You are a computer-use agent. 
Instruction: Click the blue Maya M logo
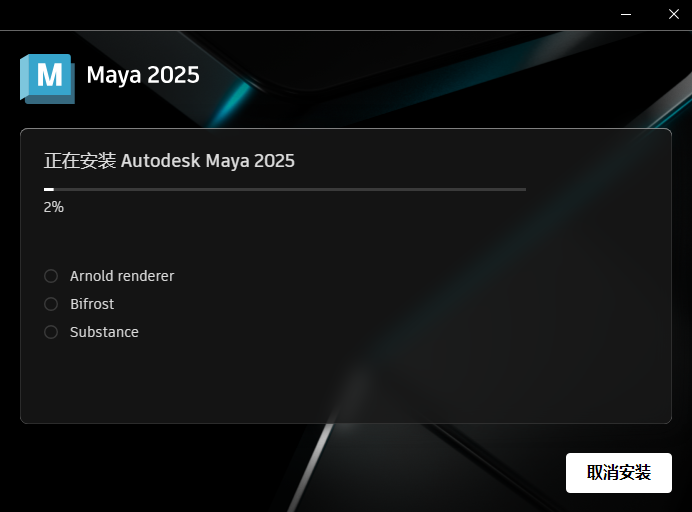click(48, 79)
